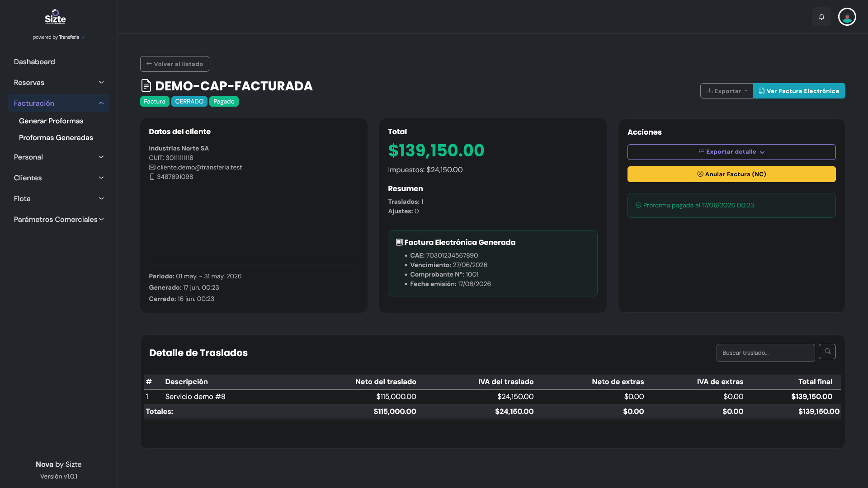Click the CERRADO status badge
Screen dimensions: 868x488
point(189,101)
